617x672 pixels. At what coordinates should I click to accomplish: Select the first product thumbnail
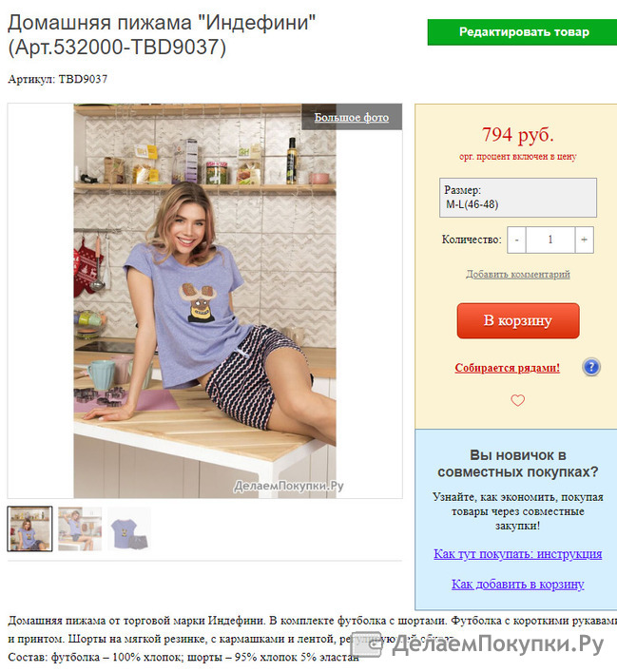[x=29, y=528]
